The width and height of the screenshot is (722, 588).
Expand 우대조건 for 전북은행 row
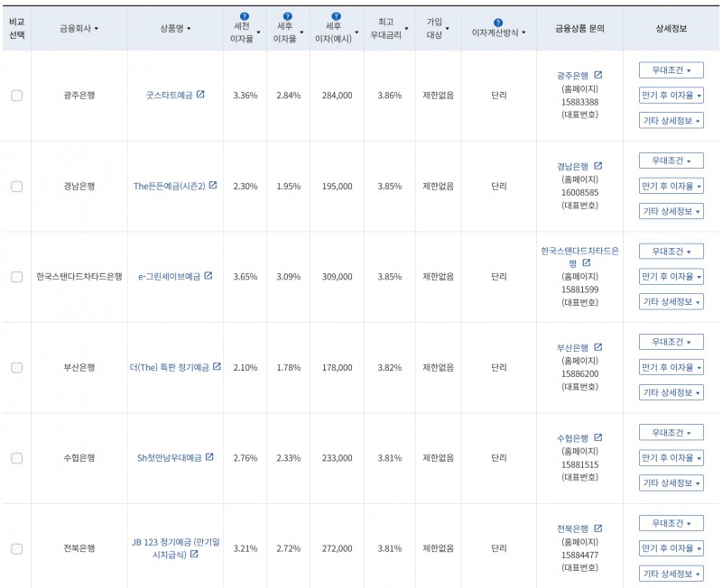(x=671, y=524)
